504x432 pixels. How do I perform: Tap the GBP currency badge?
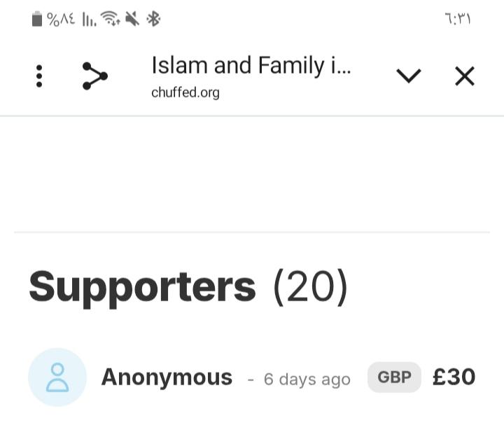[x=394, y=377]
